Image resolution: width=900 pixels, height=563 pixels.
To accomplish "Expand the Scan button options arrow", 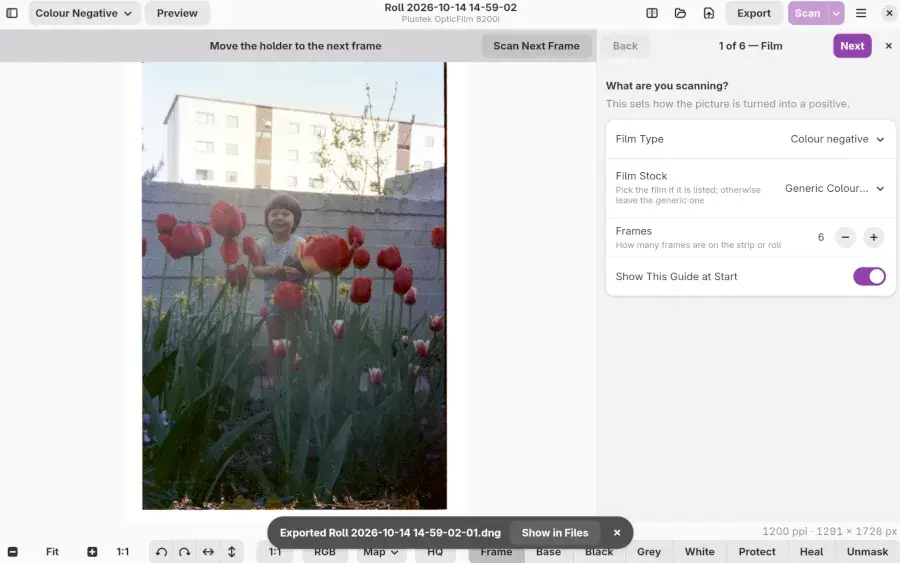I will (x=836, y=13).
